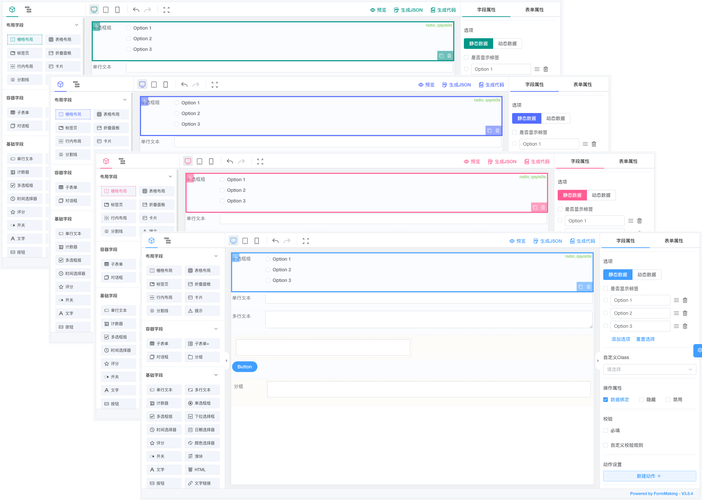Check the 隐藏 hidden checkbox

pyautogui.click(x=643, y=399)
